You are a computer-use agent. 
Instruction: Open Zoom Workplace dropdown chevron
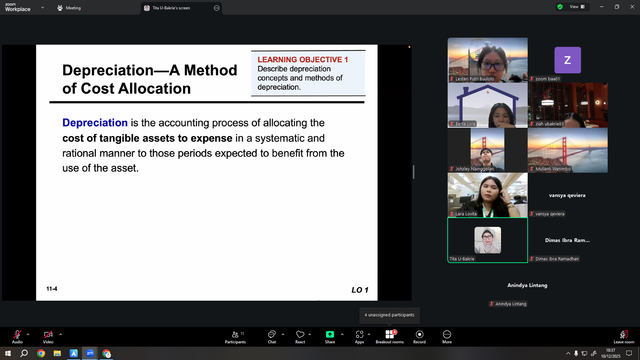tap(42, 7)
